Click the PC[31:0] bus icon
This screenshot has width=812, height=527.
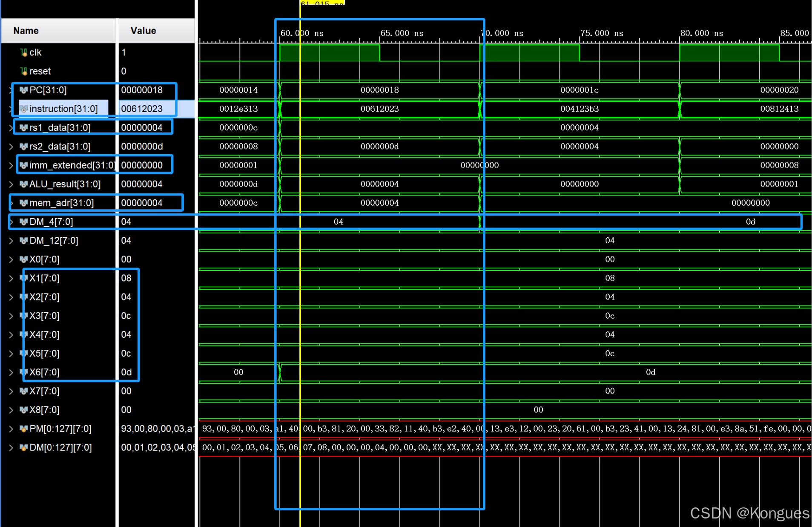(24, 90)
